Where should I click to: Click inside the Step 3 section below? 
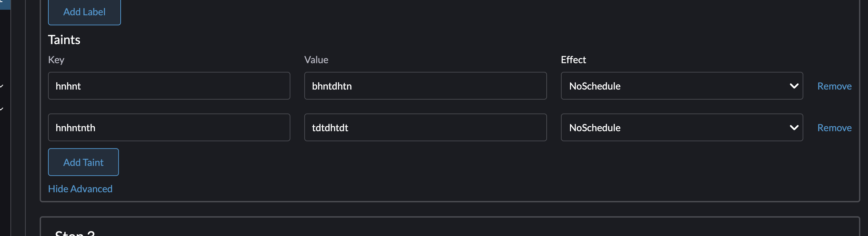tap(417, 229)
